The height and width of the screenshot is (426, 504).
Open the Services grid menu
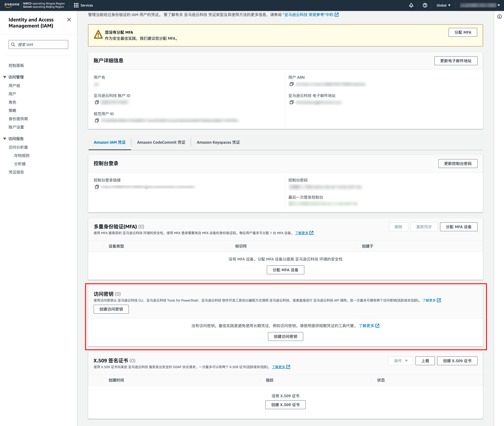pyautogui.click(x=76, y=5)
